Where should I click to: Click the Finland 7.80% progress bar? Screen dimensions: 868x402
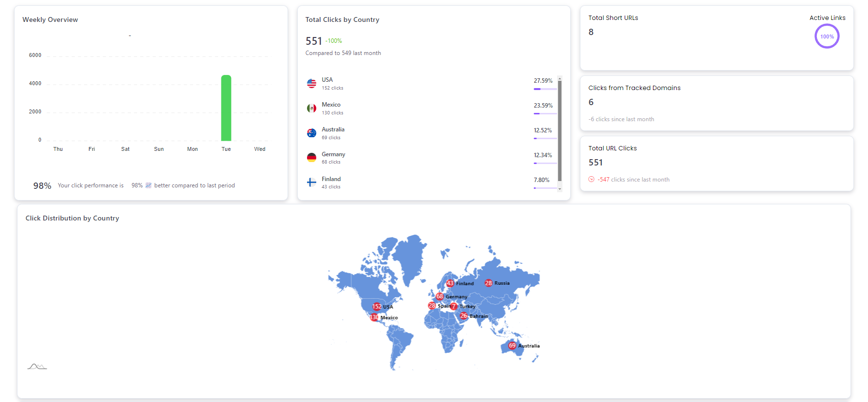[545, 188]
